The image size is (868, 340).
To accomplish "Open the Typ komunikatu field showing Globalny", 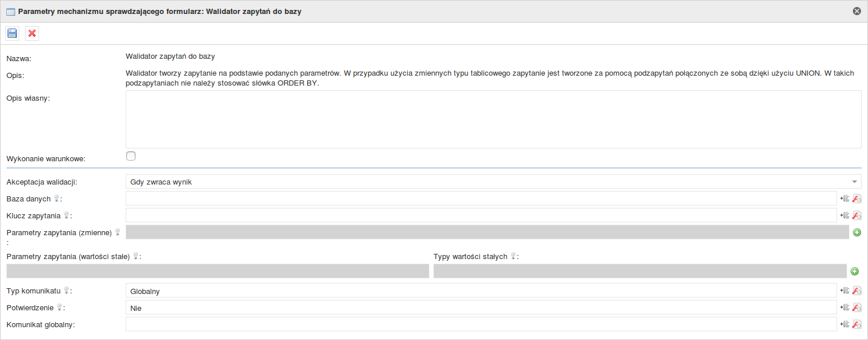I will coord(481,291).
